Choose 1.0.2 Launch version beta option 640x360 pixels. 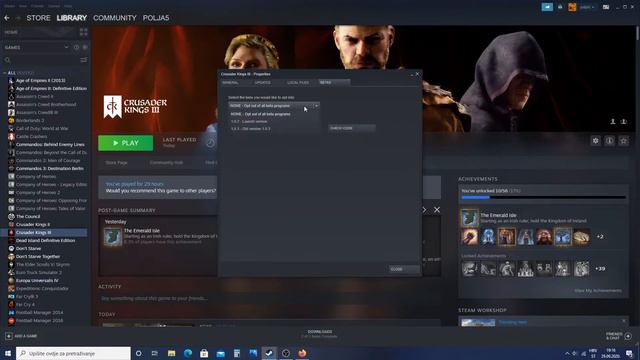pos(249,122)
